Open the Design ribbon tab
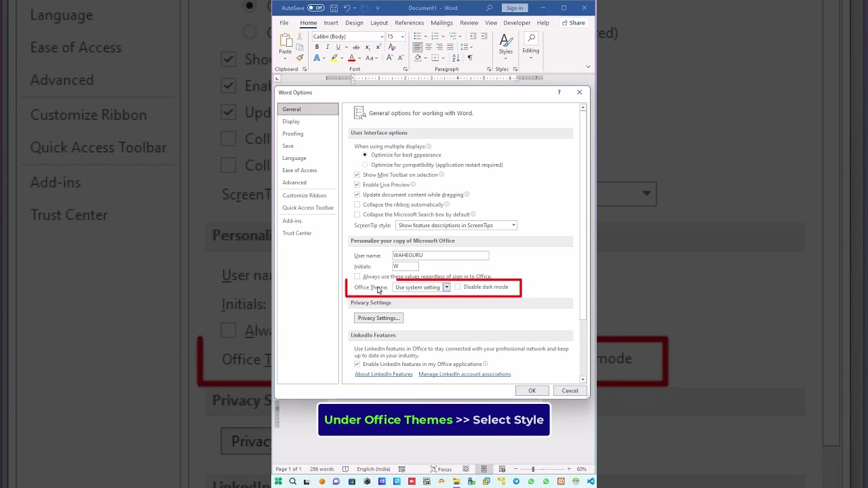Viewport: 868px width, 488px height. [354, 23]
